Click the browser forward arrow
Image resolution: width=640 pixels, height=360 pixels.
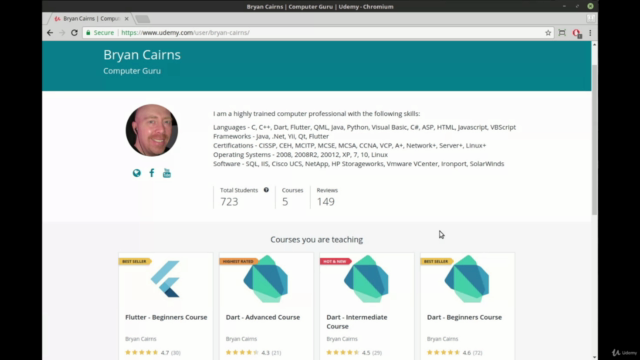62,33
